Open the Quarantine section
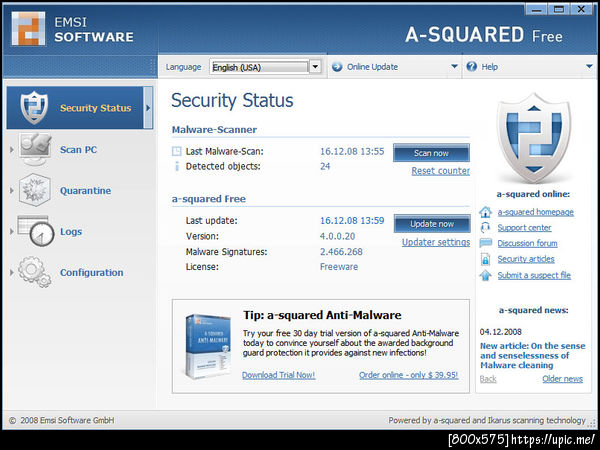The width and height of the screenshot is (600, 450). tap(85, 191)
